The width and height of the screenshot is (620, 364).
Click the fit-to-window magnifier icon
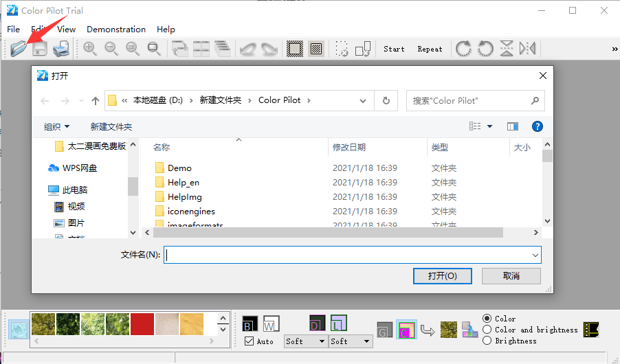[154, 49]
